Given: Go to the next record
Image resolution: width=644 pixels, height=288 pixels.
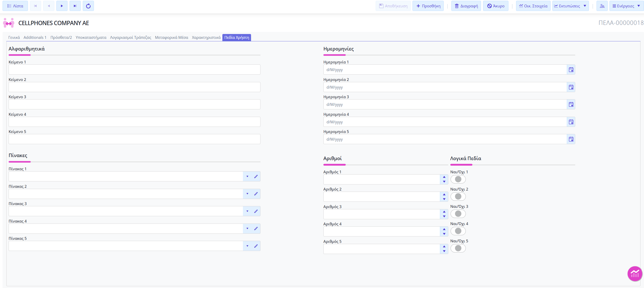Looking at the screenshot, I should tap(62, 6).
